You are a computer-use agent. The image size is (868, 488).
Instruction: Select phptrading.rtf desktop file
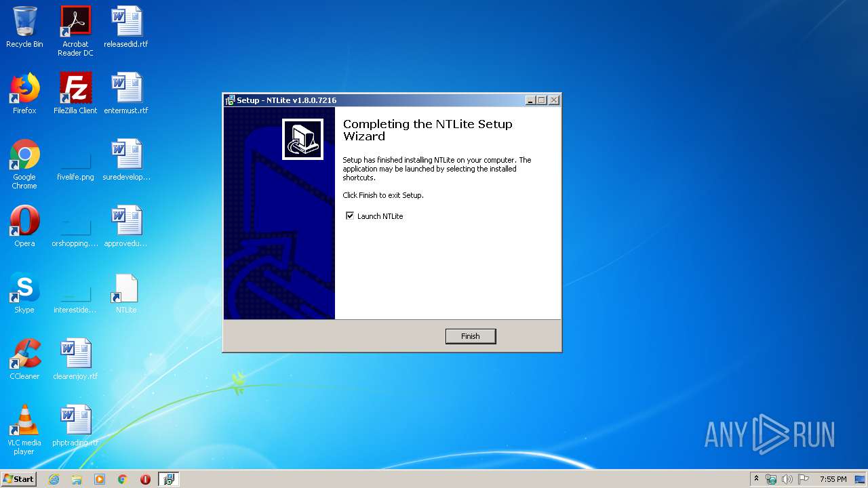point(75,425)
